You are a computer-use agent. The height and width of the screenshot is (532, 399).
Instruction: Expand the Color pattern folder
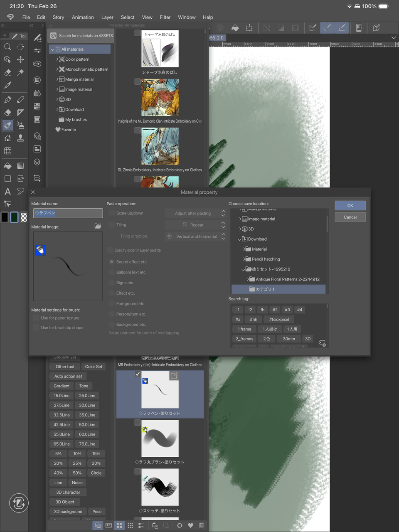57,59
